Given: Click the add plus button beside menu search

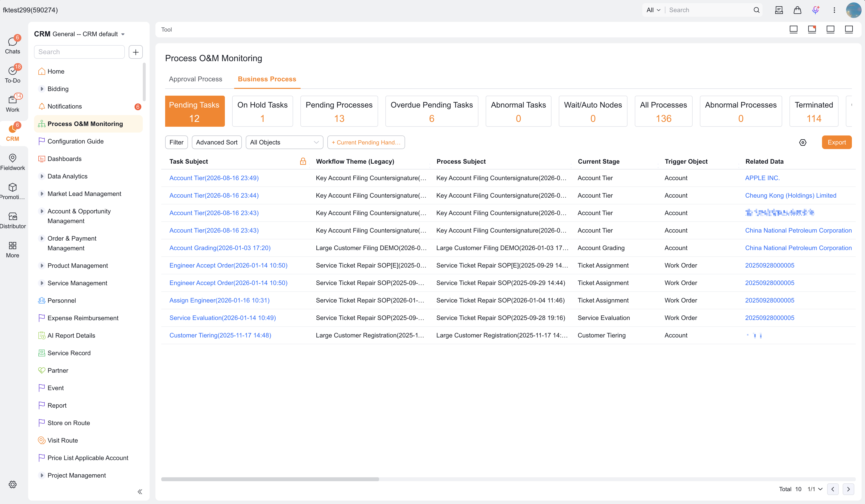Looking at the screenshot, I should click(x=136, y=52).
